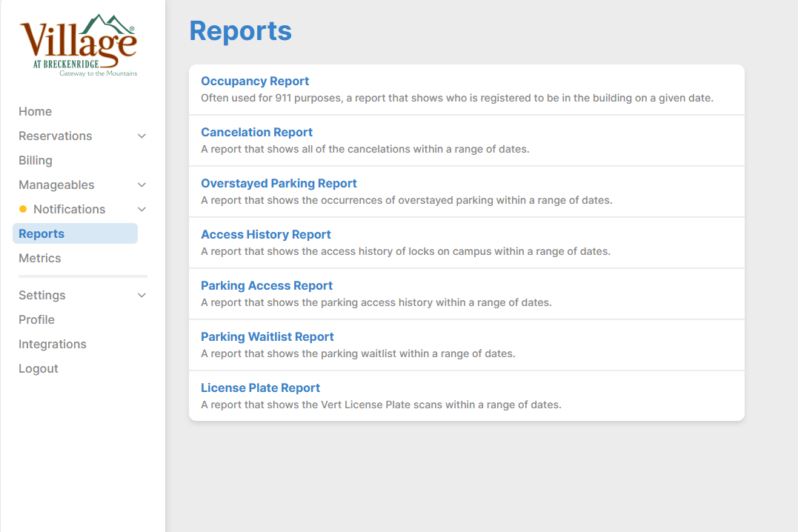The height and width of the screenshot is (532, 798).
Task: Click the yellow Notifications indicator dot
Action: coord(23,210)
